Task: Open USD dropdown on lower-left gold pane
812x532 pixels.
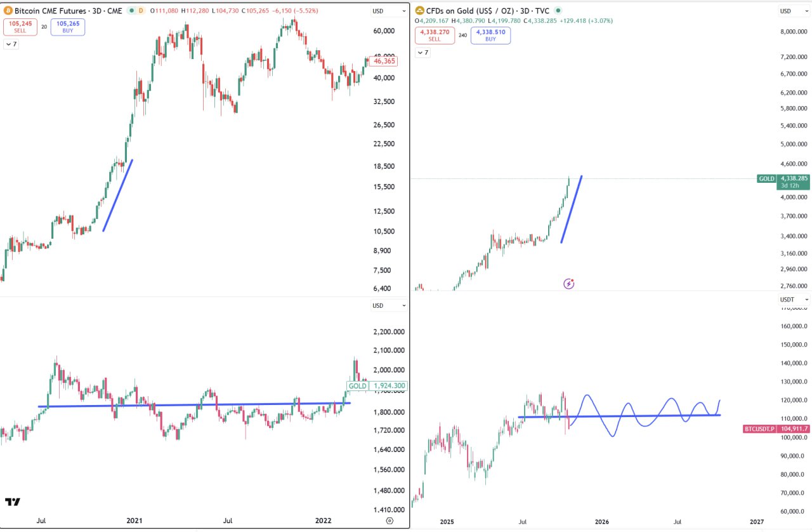Action: pos(390,305)
